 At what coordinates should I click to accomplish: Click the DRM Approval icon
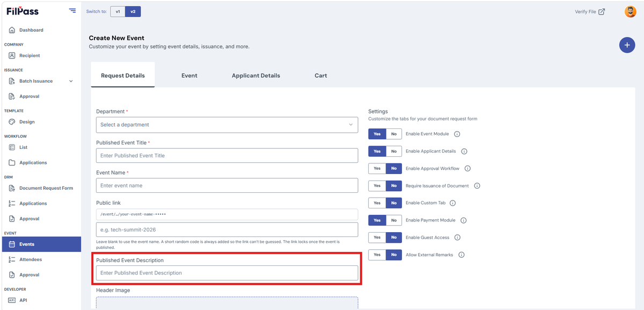point(12,219)
